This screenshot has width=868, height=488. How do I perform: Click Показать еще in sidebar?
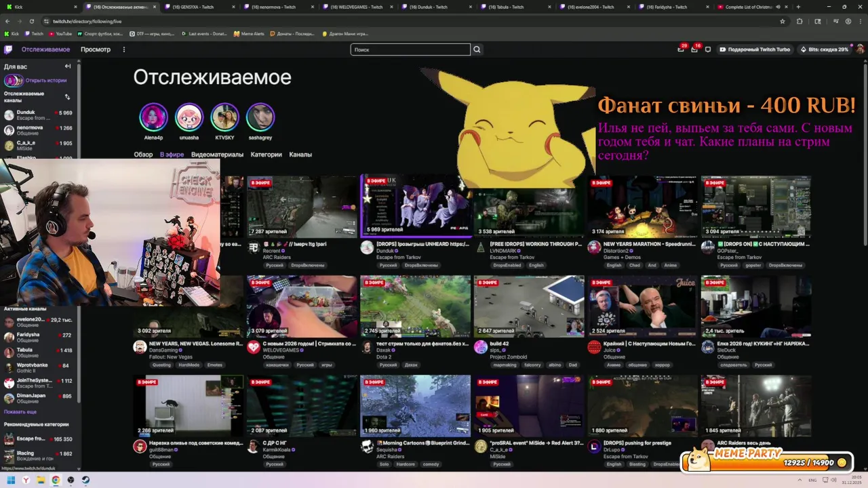pos(20,412)
